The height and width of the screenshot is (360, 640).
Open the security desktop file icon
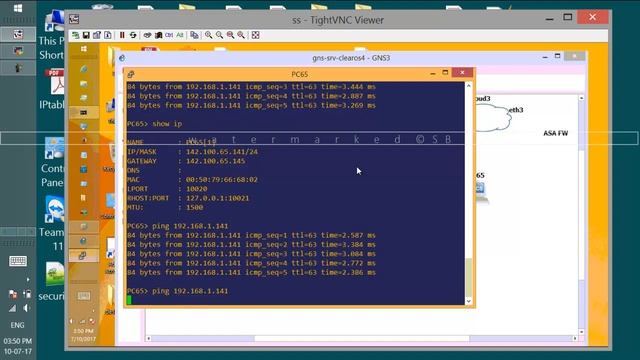click(x=52, y=282)
